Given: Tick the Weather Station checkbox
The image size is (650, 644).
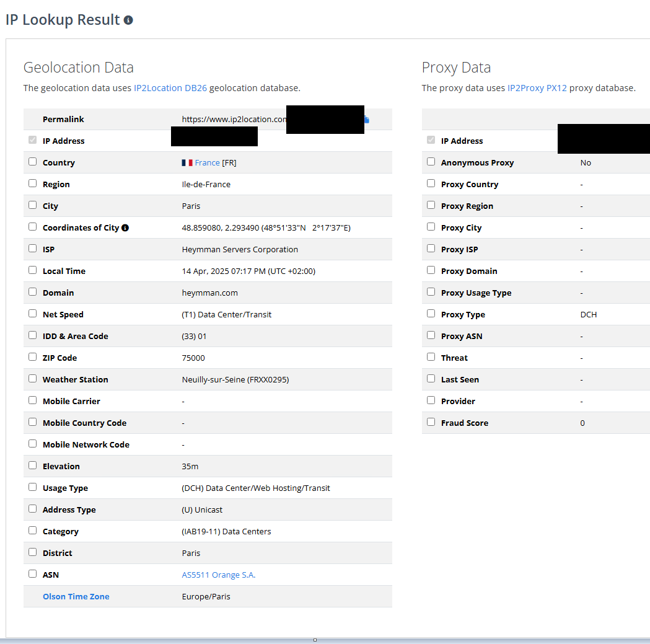Looking at the screenshot, I should tap(33, 379).
